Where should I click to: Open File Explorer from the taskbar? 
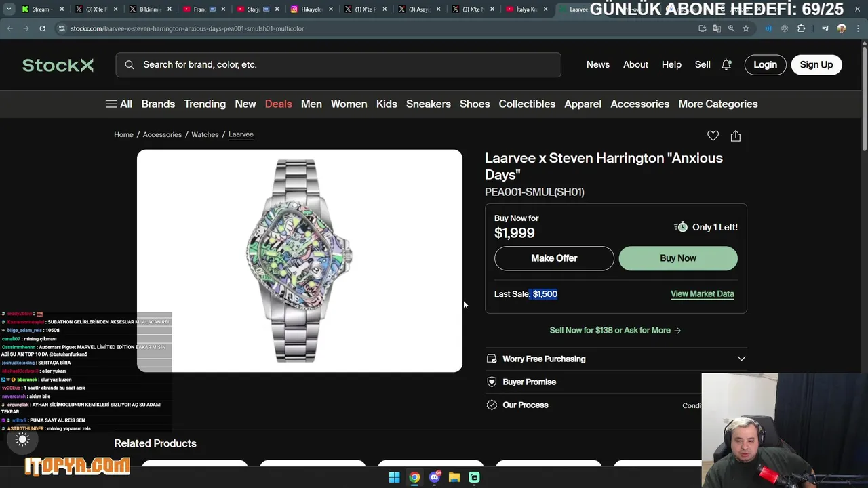point(454,477)
